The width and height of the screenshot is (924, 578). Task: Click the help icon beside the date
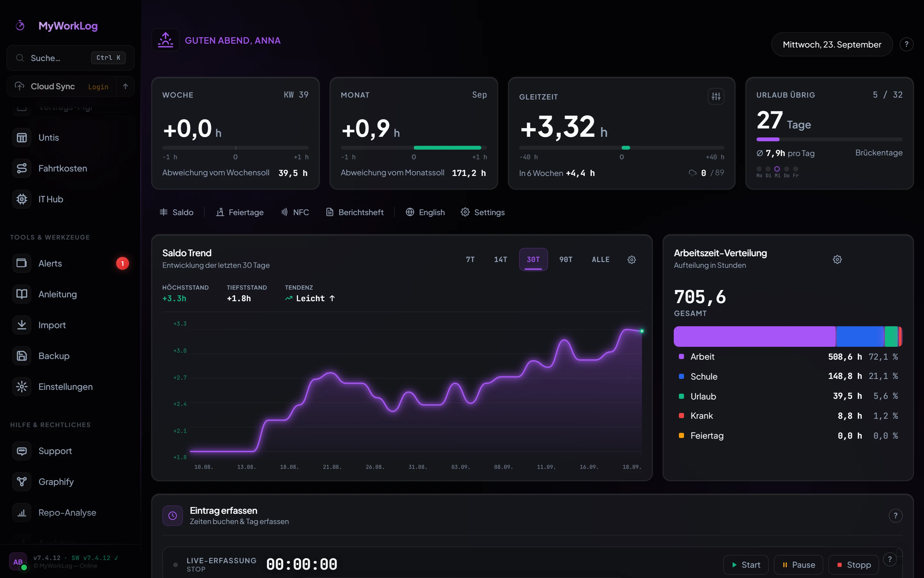point(906,44)
